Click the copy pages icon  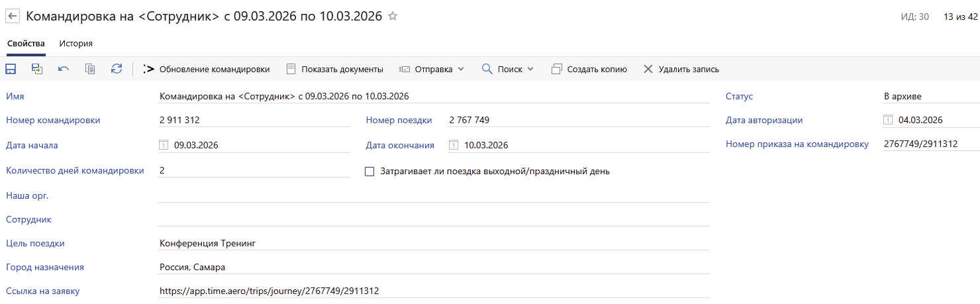[90, 69]
